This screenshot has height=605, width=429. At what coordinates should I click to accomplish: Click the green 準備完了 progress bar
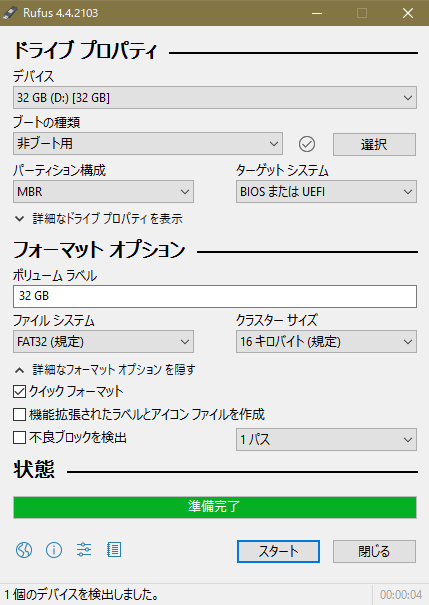tap(215, 507)
